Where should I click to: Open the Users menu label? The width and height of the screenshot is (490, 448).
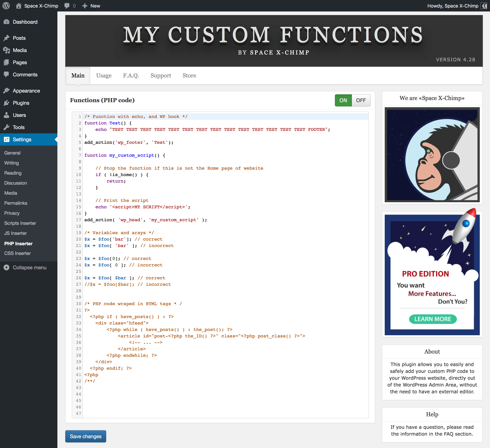19,115
